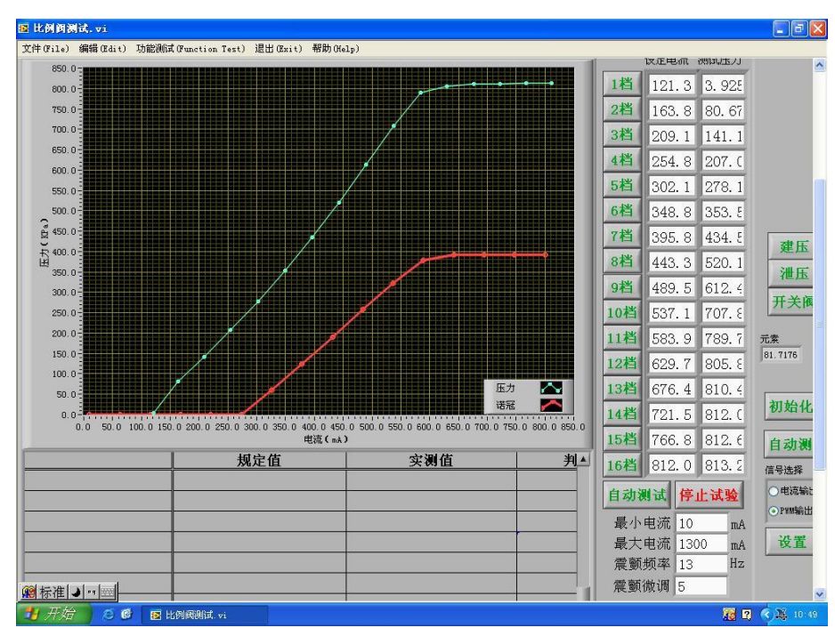This screenshot has width=835, height=644.
Task: Click the red 诺冠 plot legend icon
Action: tap(551, 406)
